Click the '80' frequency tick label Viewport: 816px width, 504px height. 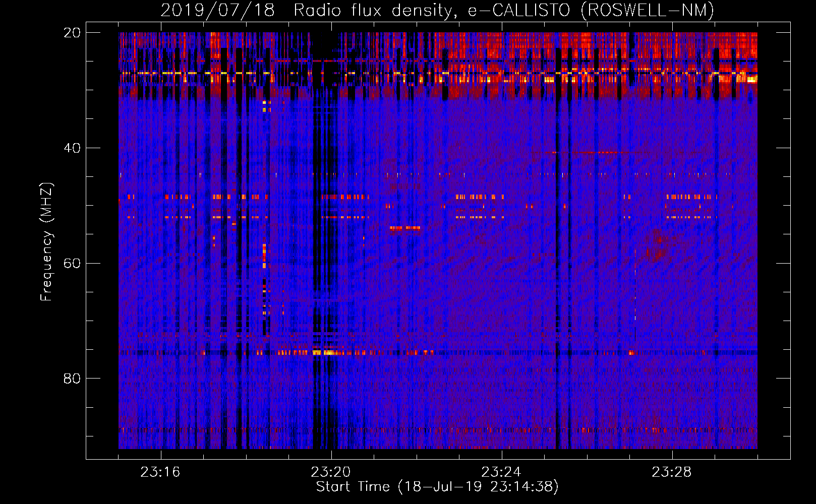coord(72,379)
